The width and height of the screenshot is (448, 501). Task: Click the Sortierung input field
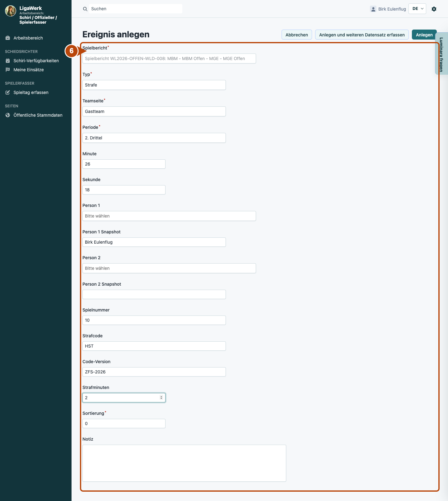click(x=124, y=424)
